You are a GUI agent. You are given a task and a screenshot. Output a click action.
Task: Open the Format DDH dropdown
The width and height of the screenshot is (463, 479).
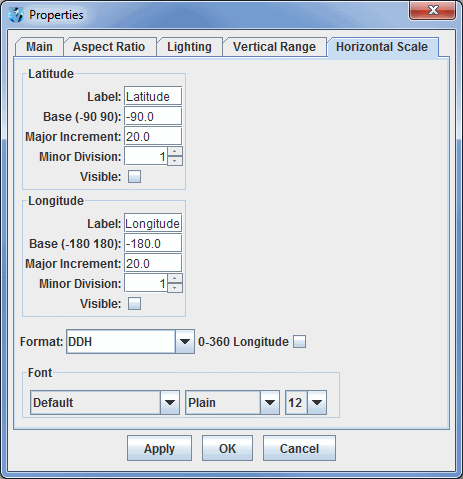pos(130,342)
